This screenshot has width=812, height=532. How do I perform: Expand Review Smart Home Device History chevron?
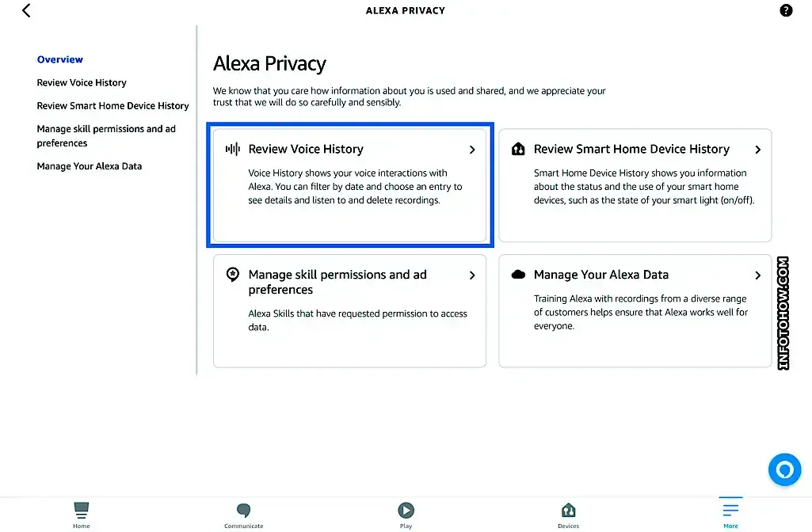[757, 150]
